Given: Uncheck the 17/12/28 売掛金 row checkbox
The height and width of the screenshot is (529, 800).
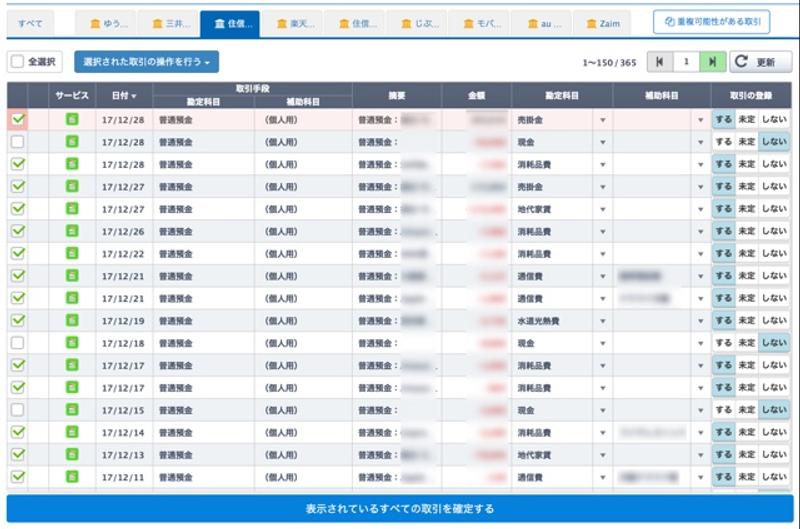Looking at the screenshot, I should (18, 119).
